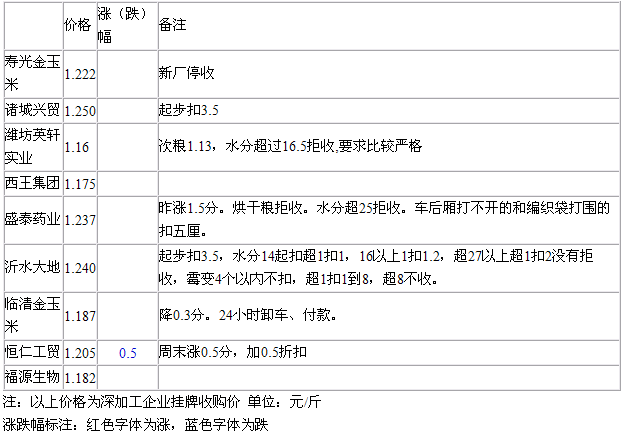Viewport: 625px width, 436px height.
Task: Click the note 红色字体为涨，蓝色字体为跌
Action: click(136, 425)
